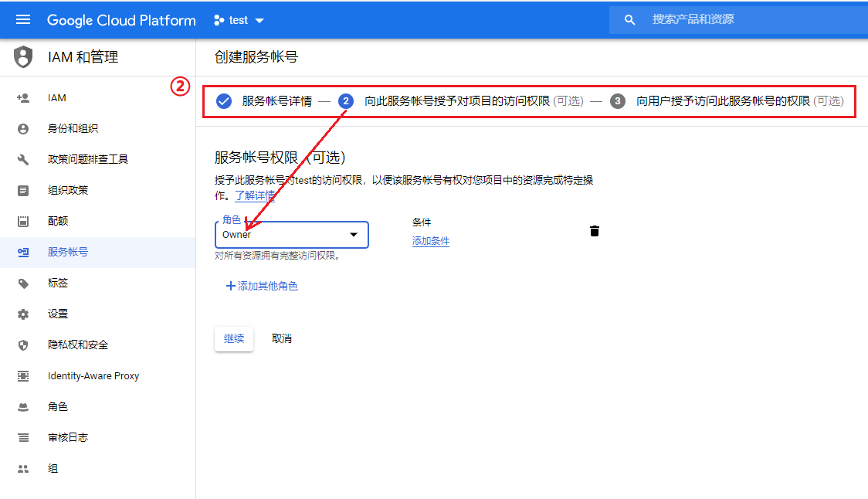Viewport: 868px width, 499px height.
Task: Open the Owner role dropdown
Action: point(291,234)
